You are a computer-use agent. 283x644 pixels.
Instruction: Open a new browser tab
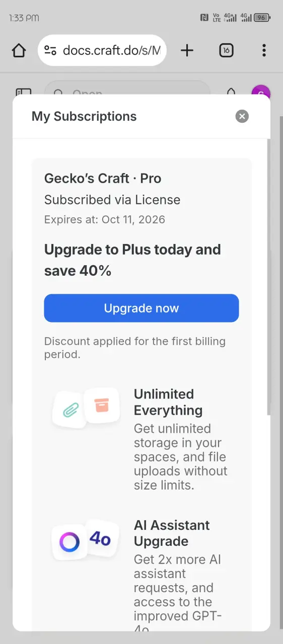[x=187, y=50]
